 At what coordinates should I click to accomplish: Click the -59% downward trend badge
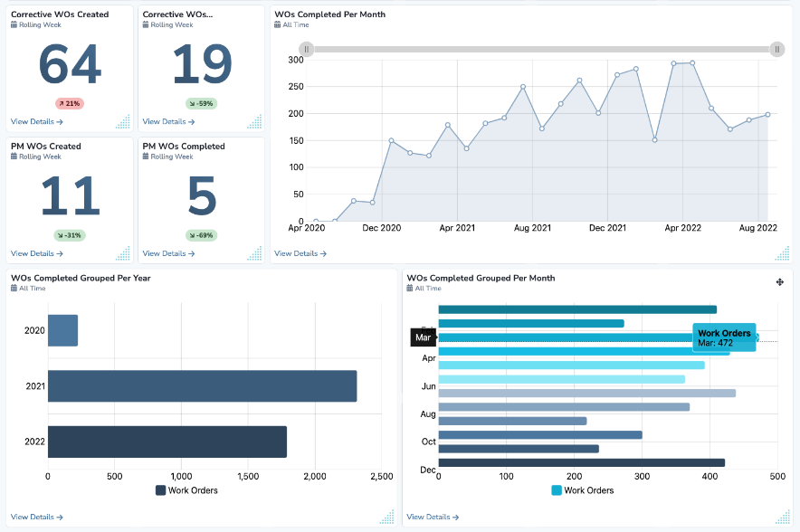pos(200,104)
